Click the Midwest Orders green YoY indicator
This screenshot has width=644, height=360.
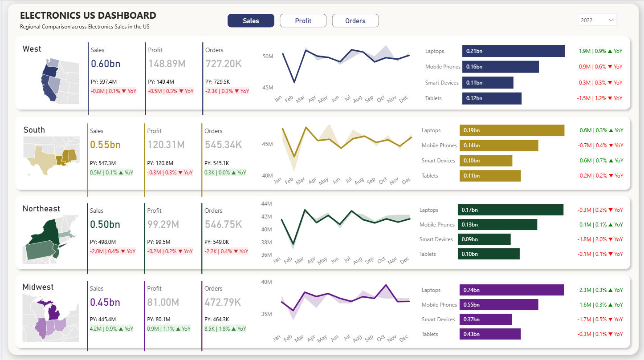click(225, 329)
